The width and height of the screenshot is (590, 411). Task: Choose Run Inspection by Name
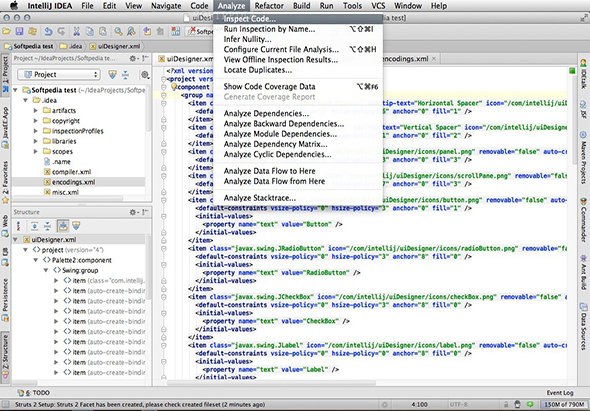298,29
